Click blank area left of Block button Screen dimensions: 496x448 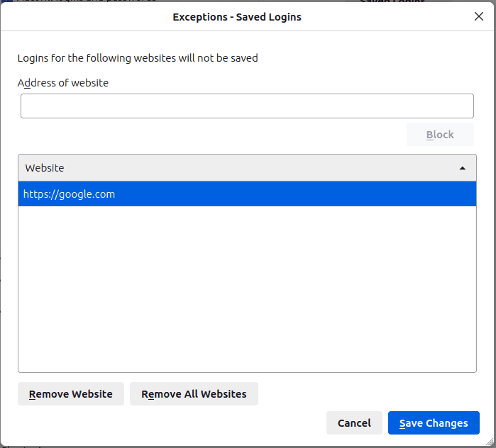(213, 135)
